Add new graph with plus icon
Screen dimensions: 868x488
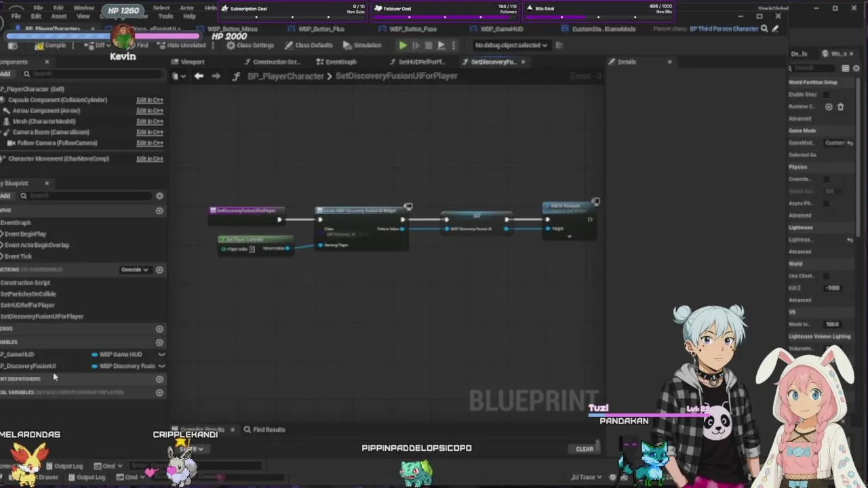(159, 211)
